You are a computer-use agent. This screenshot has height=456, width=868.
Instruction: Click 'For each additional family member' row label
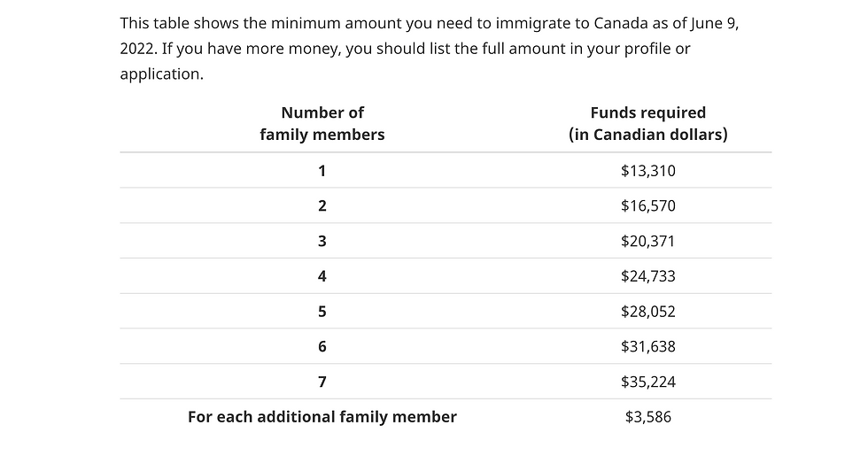pyautogui.click(x=322, y=417)
